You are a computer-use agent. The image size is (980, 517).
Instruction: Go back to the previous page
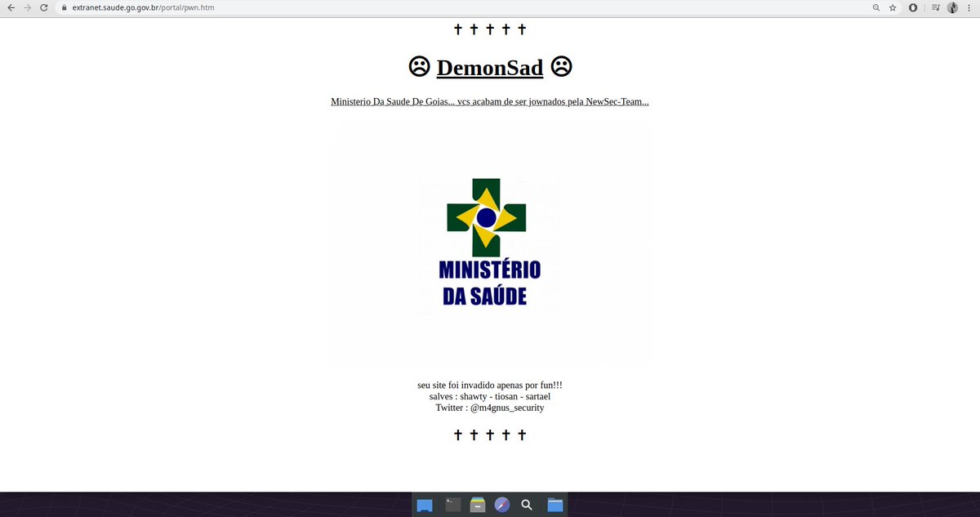coord(11,7)
